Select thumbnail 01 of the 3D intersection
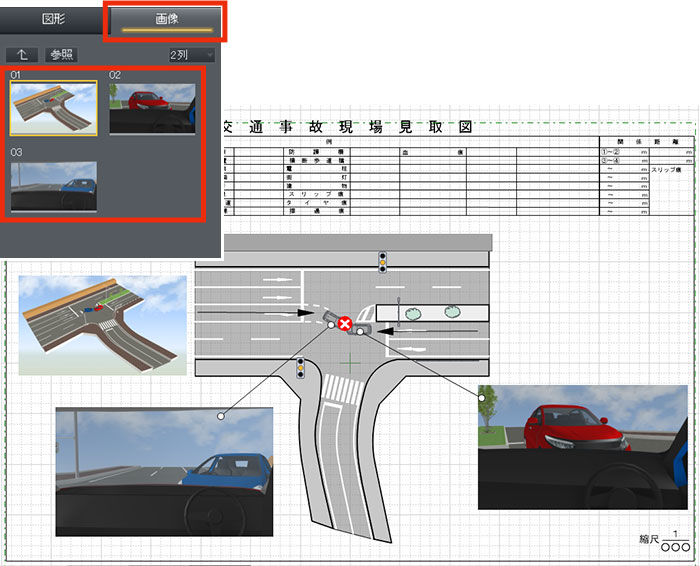Viewport: 700px width, 566px height. [53, 108]
